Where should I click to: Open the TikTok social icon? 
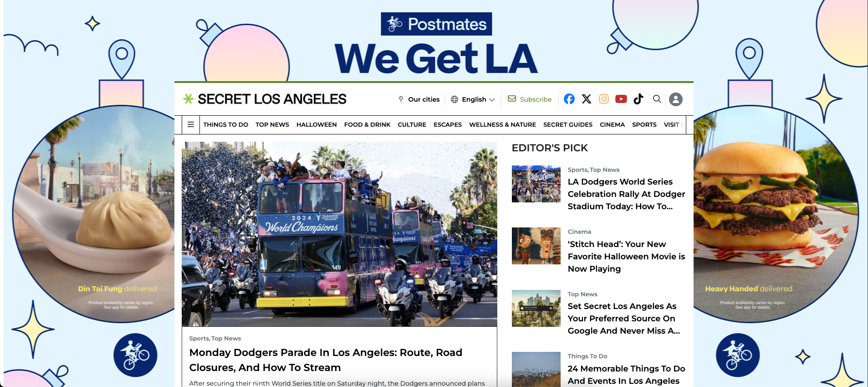tap(638, 99)
